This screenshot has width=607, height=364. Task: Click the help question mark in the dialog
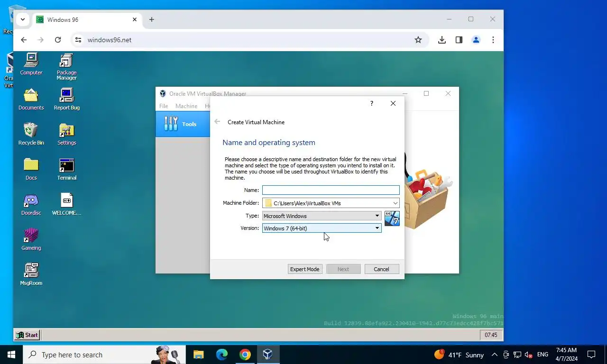[371, 103]
